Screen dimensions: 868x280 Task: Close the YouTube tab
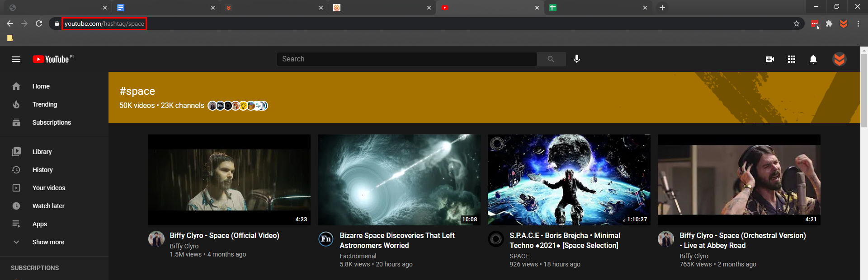(x=537, y=8)
